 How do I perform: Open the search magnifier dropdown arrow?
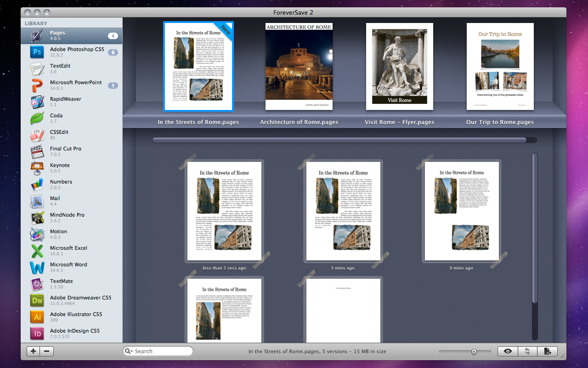[x=129, y=351]
